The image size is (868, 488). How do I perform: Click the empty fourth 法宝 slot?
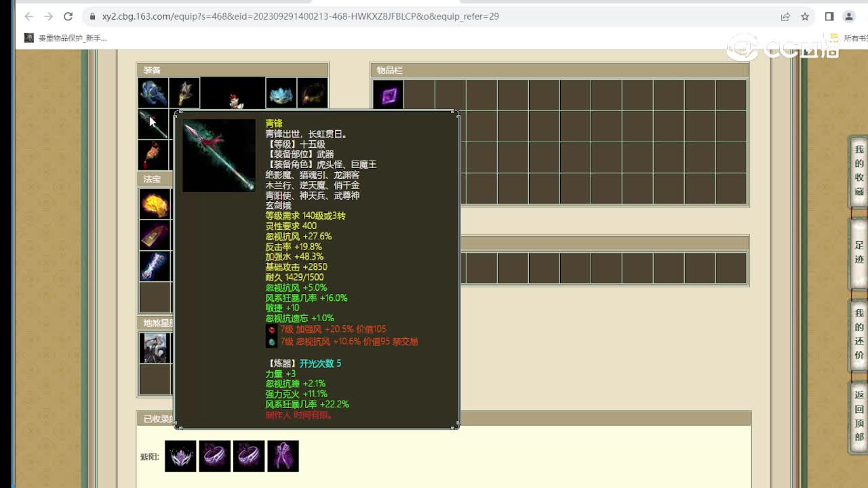[155, 298]
